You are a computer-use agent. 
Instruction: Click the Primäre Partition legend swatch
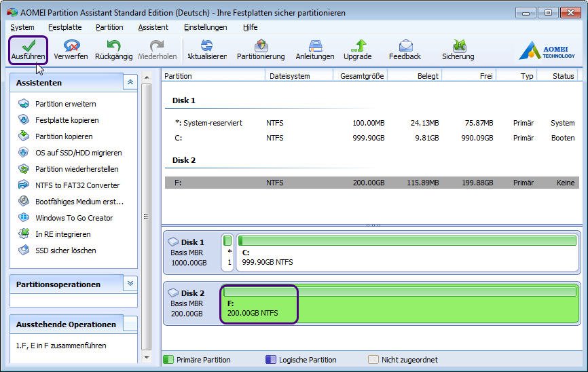[x=168, y=360]
